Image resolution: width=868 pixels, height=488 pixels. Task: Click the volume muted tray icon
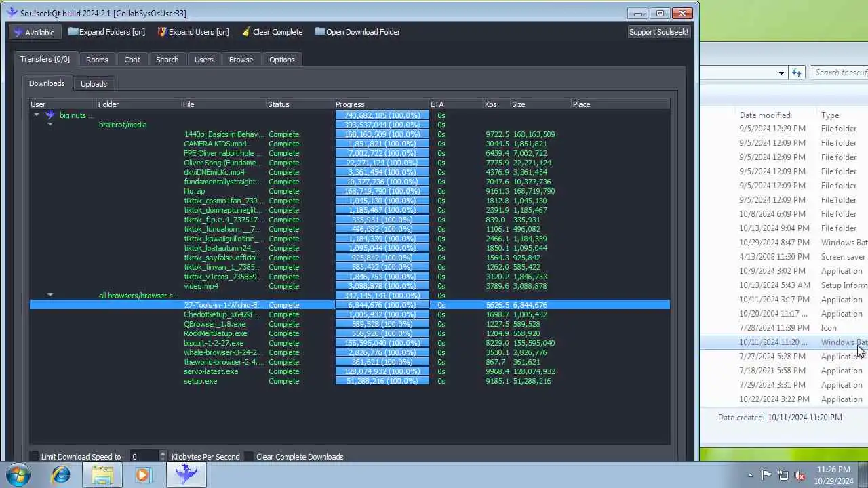coord(800,475)
